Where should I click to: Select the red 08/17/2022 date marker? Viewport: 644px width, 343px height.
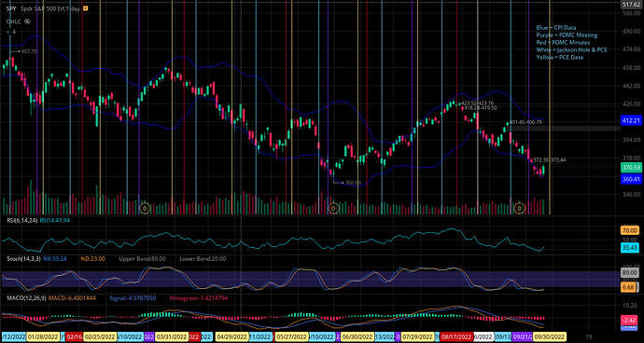click(456, 336)
